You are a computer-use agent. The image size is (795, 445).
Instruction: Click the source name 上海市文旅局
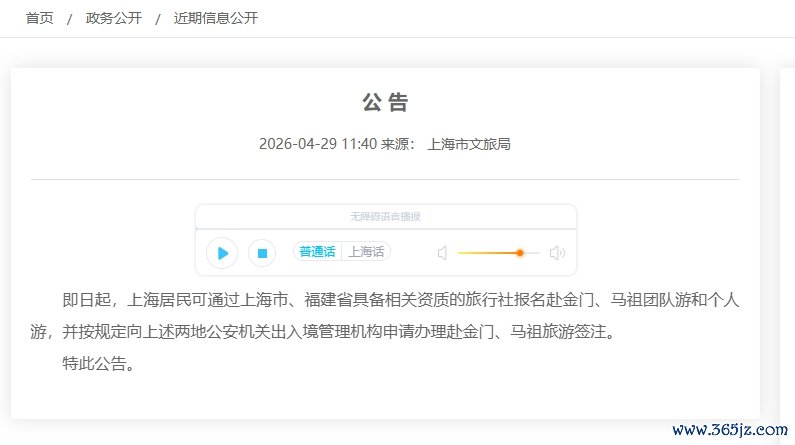click(469, 144)
